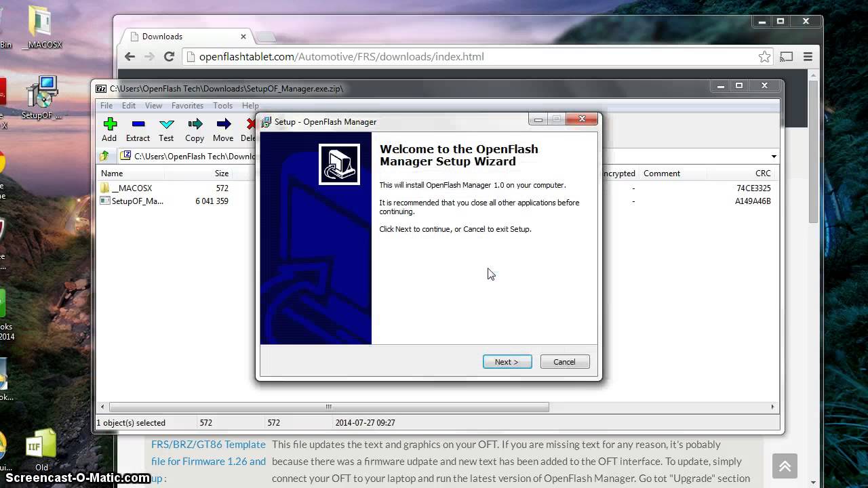Click the Chrome address bar URL

(341, 57)
